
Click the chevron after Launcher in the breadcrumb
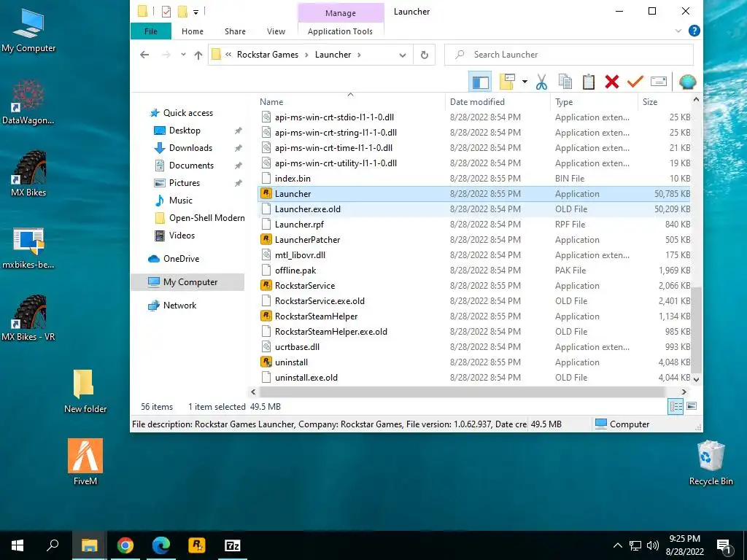pos(359,55)
